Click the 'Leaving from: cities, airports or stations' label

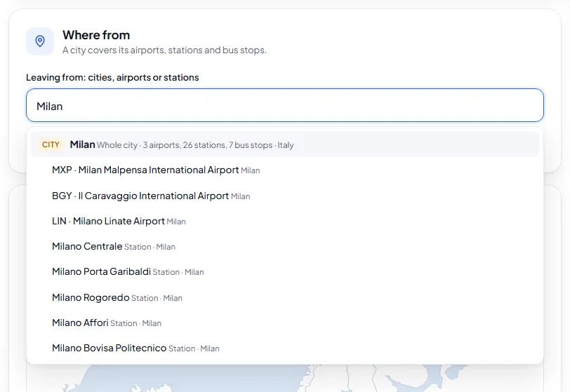click(x=112, y=77)
